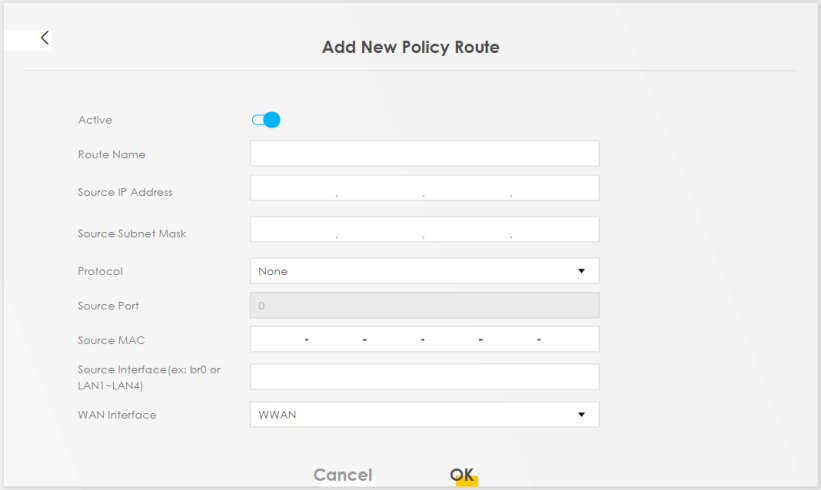Click the back arrow icon
The image size is (821, 490).
pyautogui.click(x=45, y=38)
